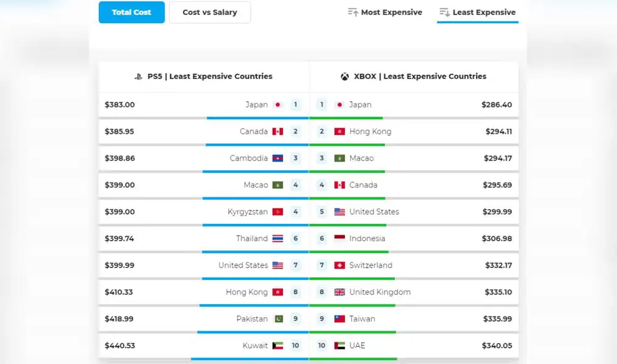Click the sort icon beside Least Expensive
Screen dimensions: 617x364
click(445, 12)
